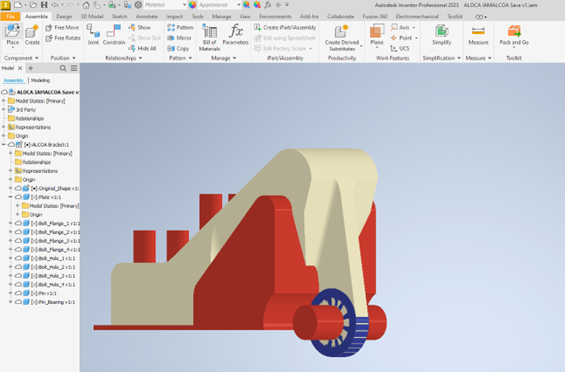Screen dimensions: 565x372
Task: Click the Free Move button
Action: (63, 27)
